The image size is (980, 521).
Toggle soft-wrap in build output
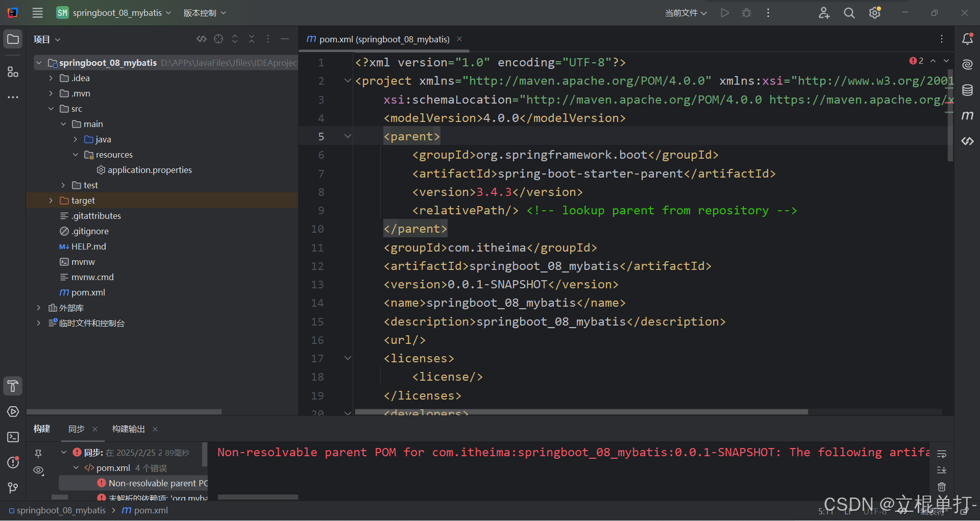942,454
